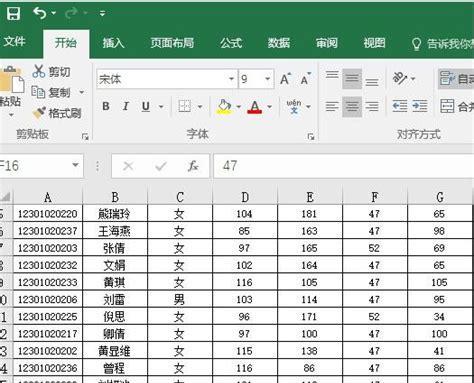Click the merge cells button
Screen dimensions: 474x383
(x=457, y=107)
